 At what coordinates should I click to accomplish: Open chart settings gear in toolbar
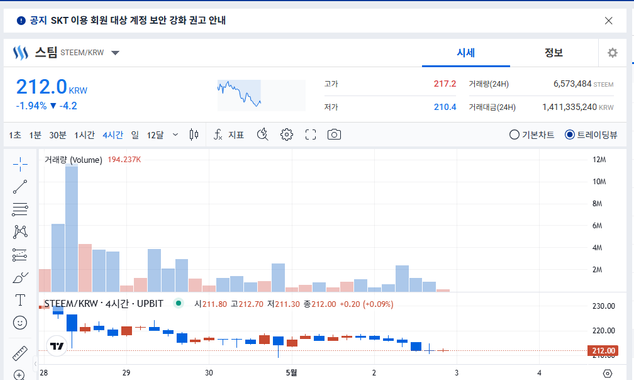coord(286,135)
